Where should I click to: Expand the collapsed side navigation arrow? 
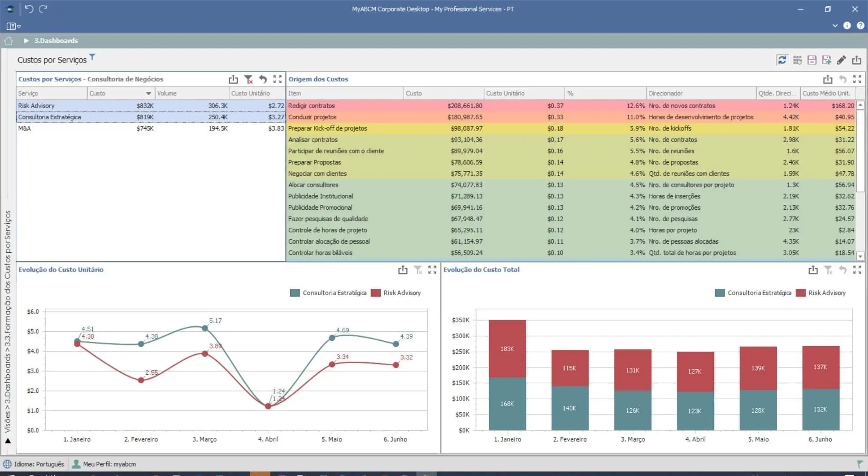8,440
